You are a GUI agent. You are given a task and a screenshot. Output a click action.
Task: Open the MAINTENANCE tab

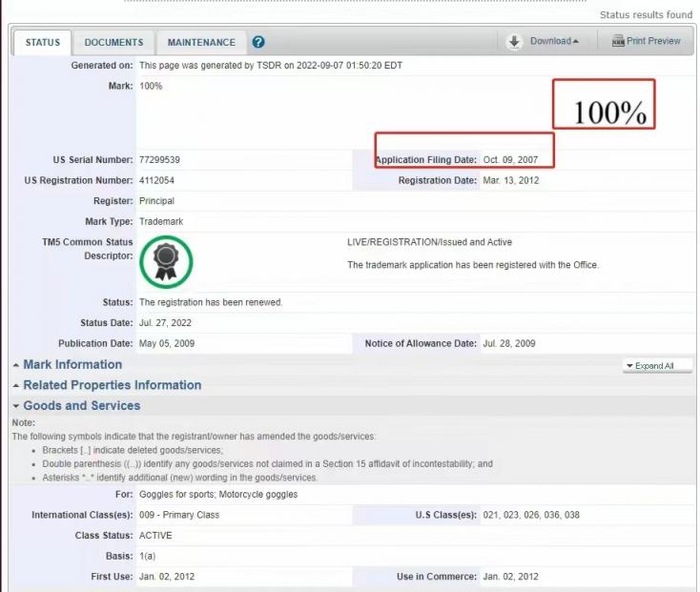(x=201, y=43)
